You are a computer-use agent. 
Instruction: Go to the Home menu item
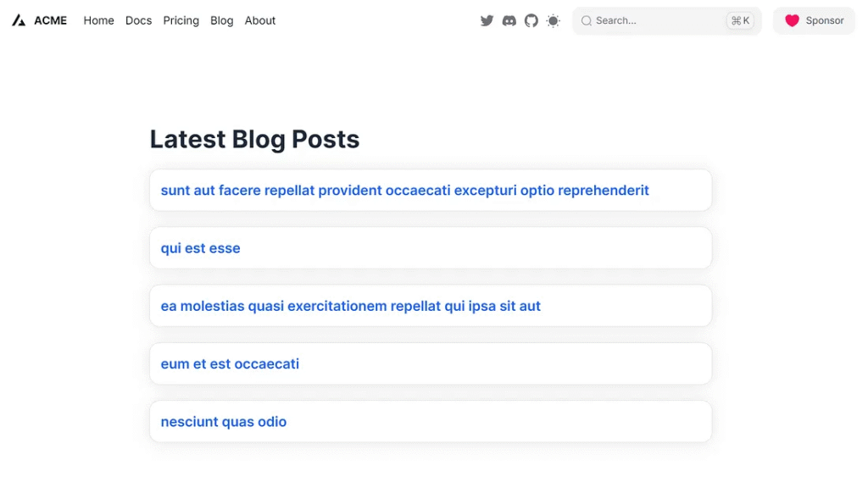[x=98, y=20]
